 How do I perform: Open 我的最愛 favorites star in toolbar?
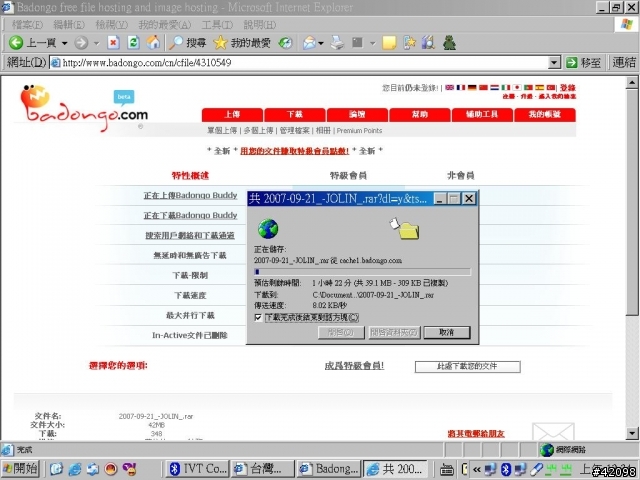242,42
